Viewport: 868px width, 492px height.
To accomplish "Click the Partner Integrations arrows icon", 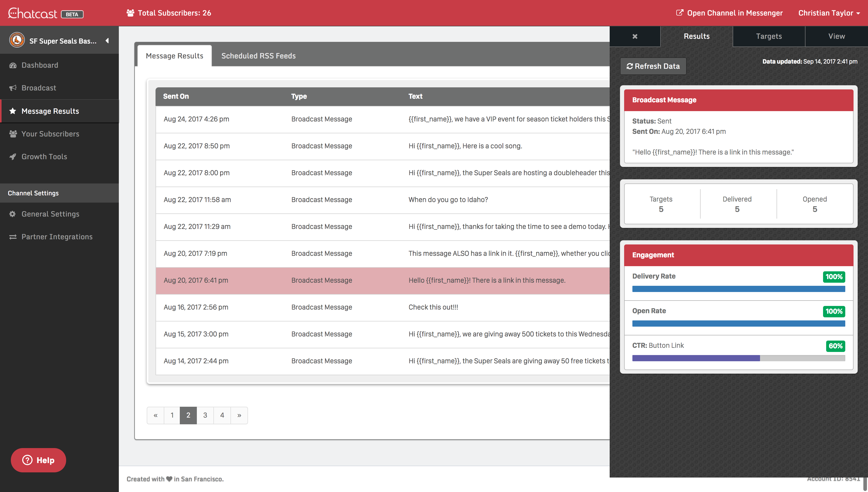I will (13, 236).
